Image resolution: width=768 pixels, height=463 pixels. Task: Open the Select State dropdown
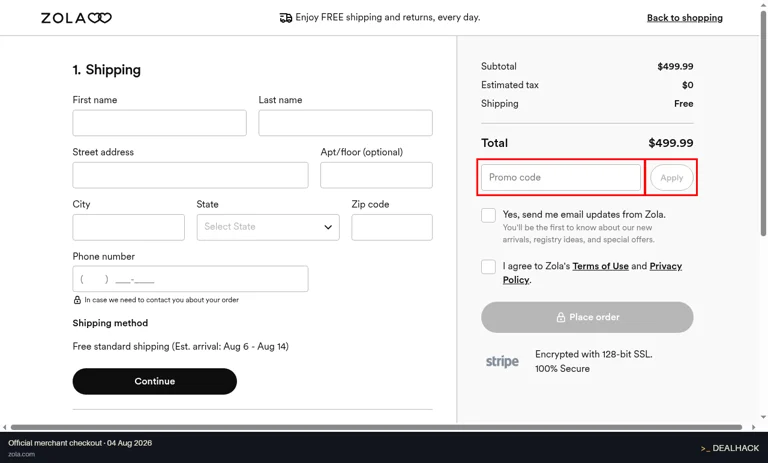[x=268, y=227]
